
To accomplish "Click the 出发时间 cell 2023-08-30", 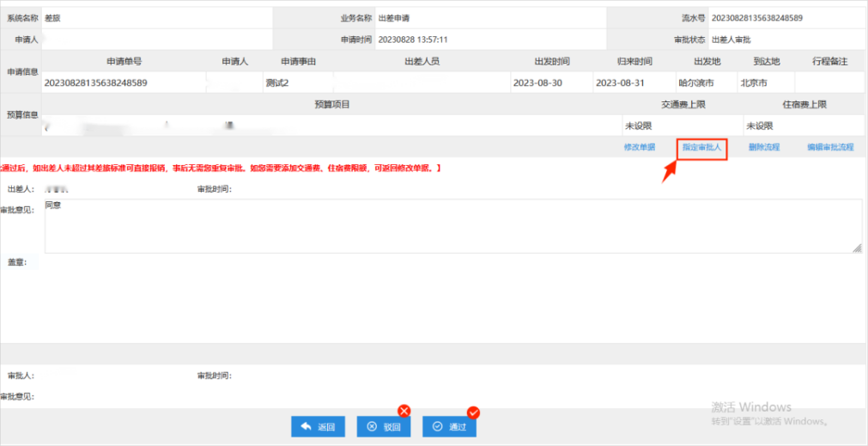I will pyautogui.click(x=537, y=83).
